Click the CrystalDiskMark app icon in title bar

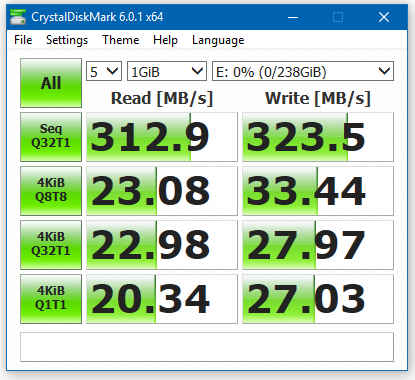18,17
